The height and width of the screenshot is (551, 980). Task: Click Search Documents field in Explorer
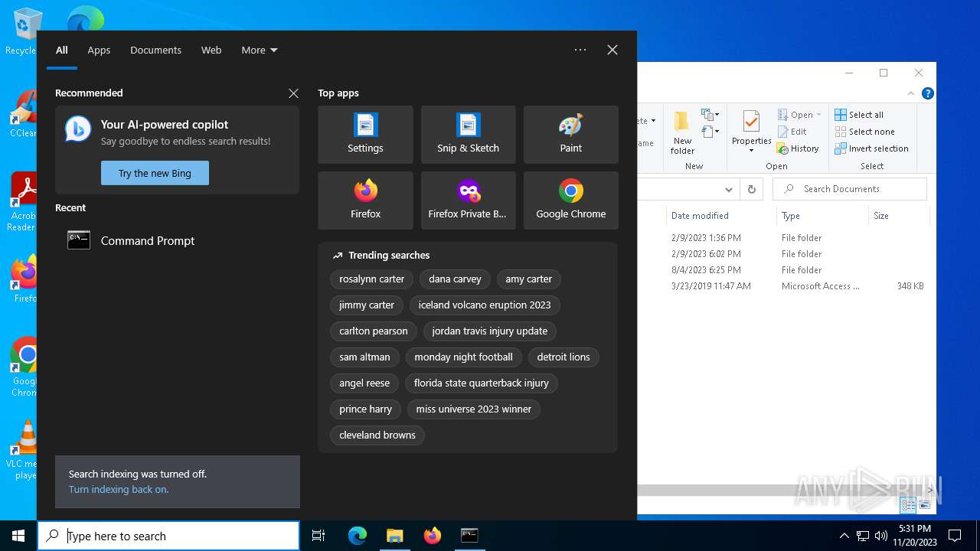point(850,189)
